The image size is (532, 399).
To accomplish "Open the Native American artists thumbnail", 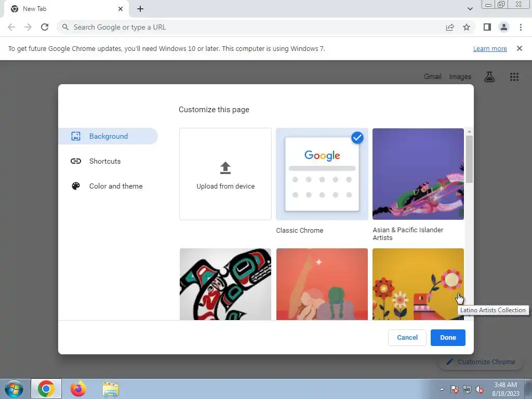I will pyautogui.click(x=225, y=284).
